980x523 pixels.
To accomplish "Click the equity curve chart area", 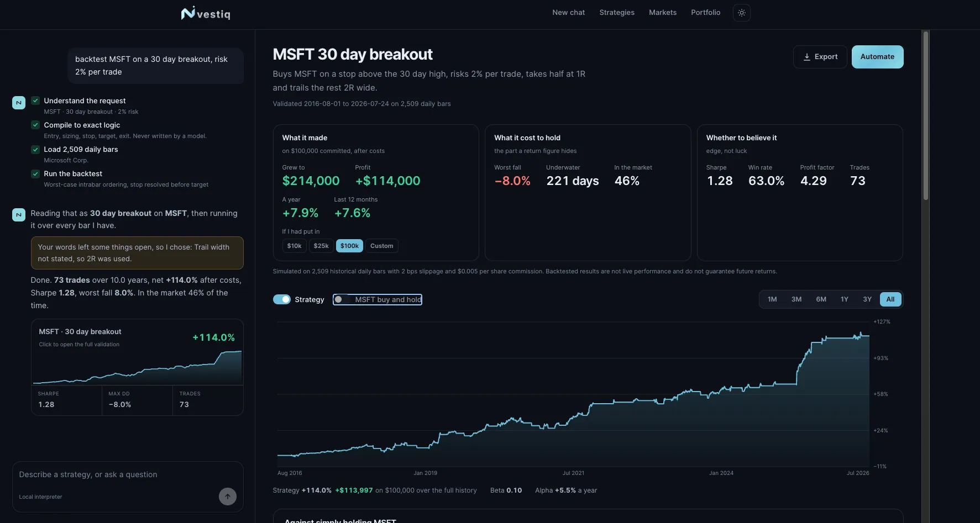I will click(x=573, y=394).
